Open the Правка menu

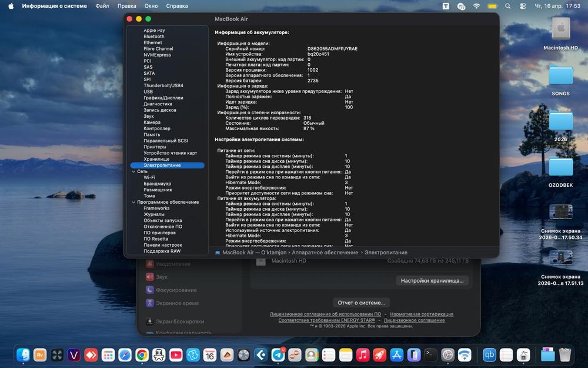pos(127,6)
